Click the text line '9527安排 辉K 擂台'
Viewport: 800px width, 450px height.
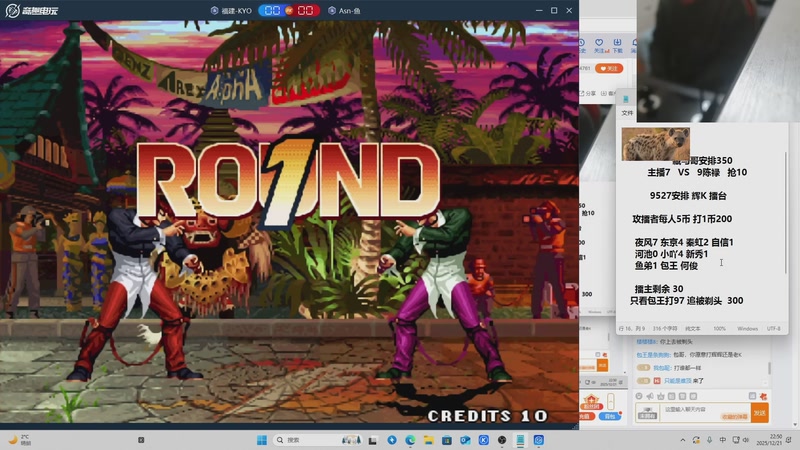pyautogui.click(x=688, y=195)
